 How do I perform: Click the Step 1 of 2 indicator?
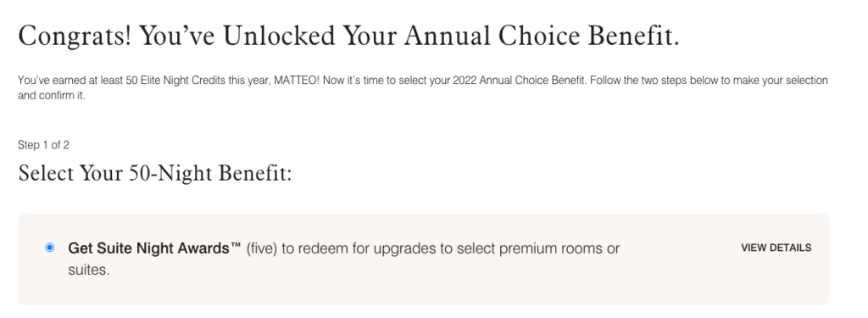pos(43,145)
